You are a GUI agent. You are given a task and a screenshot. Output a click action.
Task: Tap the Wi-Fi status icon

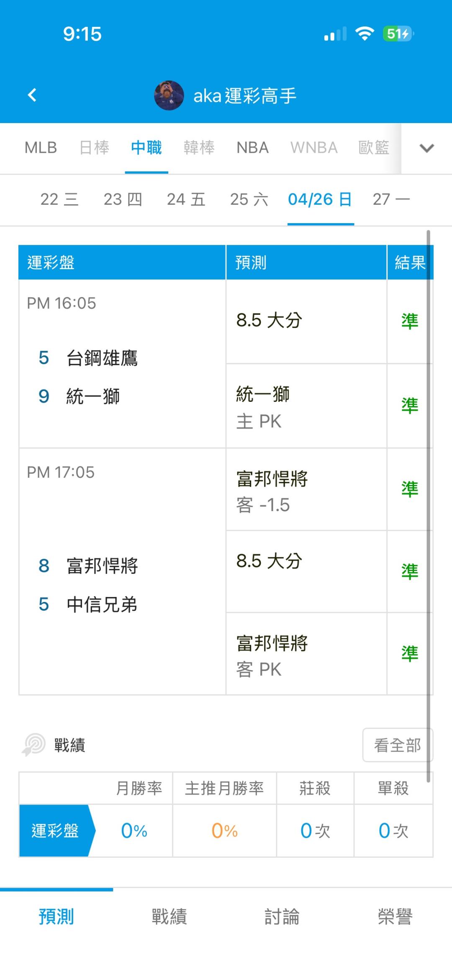pyautogui.click(x=365, y=34)
